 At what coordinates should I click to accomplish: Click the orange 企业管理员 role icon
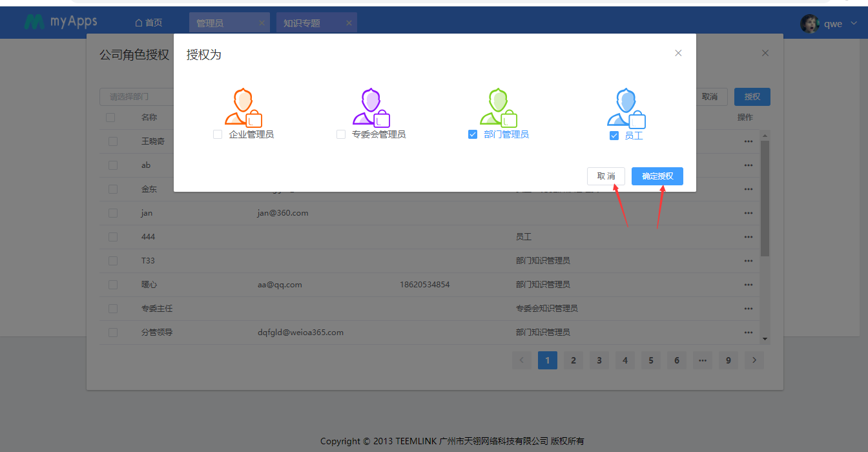coord(243,107)
